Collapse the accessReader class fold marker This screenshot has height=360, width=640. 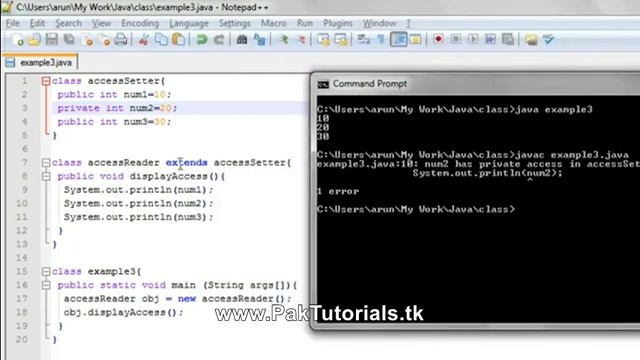(46, 163)
